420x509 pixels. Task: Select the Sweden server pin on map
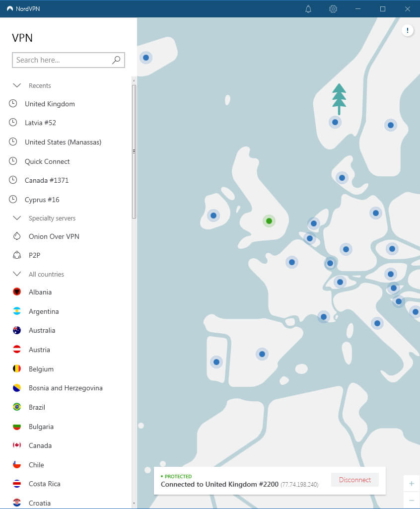pyautogui.click(x=391, y=125)
